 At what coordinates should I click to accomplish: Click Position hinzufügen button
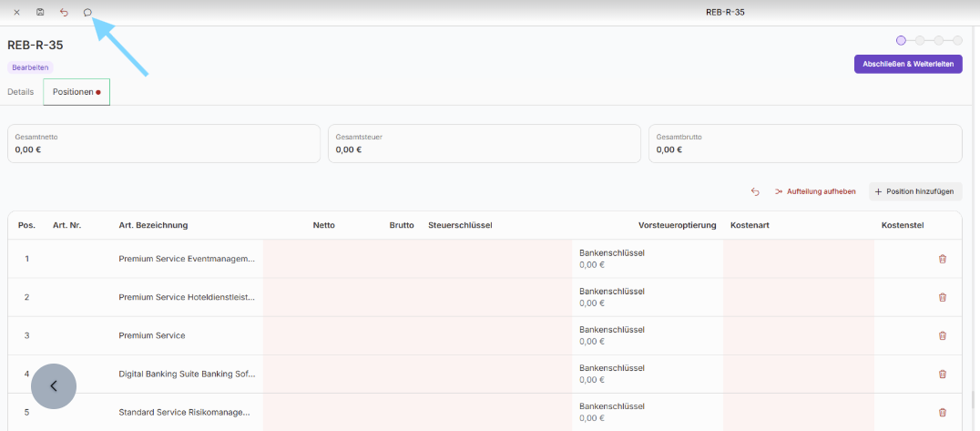click(914, 191)
